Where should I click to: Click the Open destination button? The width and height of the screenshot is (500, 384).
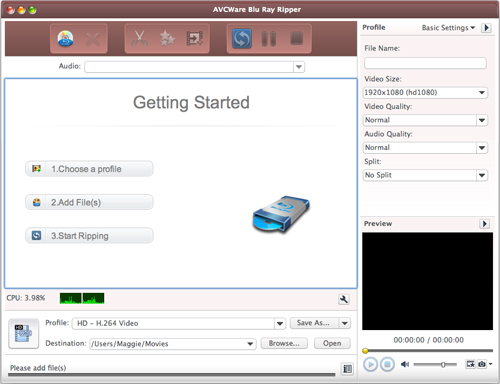tap(332, 343)
